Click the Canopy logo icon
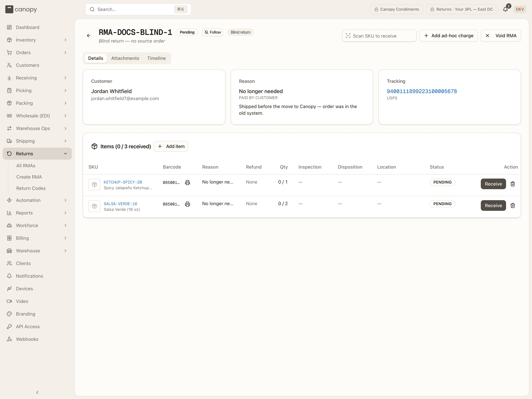 [x=9, y=9]
